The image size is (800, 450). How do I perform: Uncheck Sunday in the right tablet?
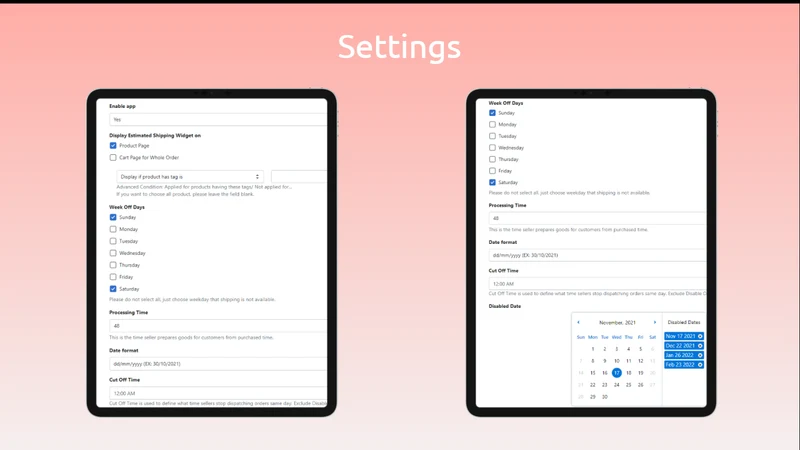click(492, 113)
